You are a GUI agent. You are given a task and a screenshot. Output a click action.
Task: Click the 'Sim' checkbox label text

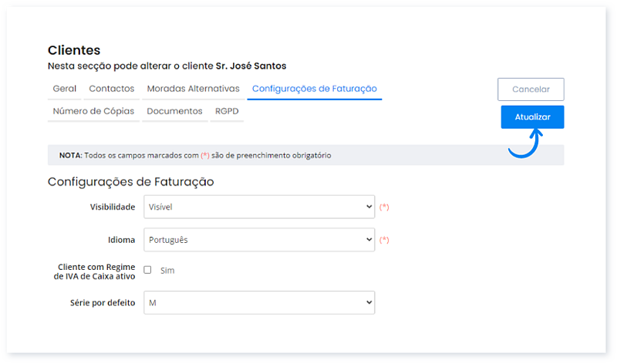click(167, 271)
